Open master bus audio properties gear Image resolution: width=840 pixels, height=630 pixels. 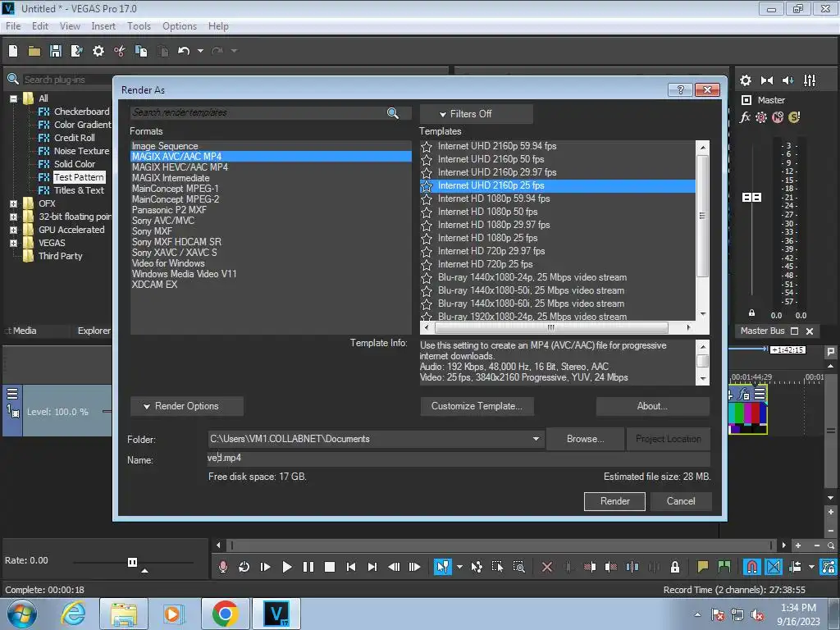745,80
